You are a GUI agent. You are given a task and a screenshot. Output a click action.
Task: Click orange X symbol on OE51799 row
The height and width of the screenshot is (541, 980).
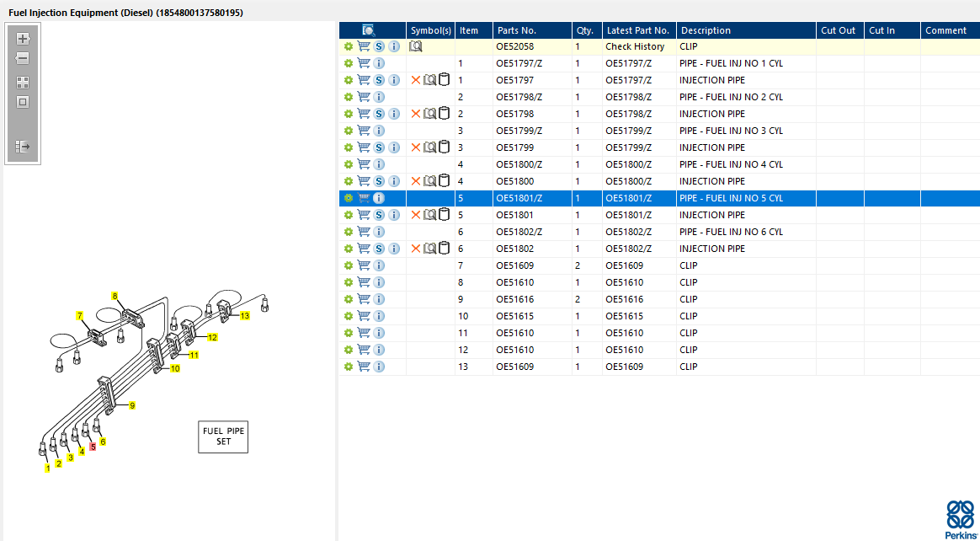[415, 147]
